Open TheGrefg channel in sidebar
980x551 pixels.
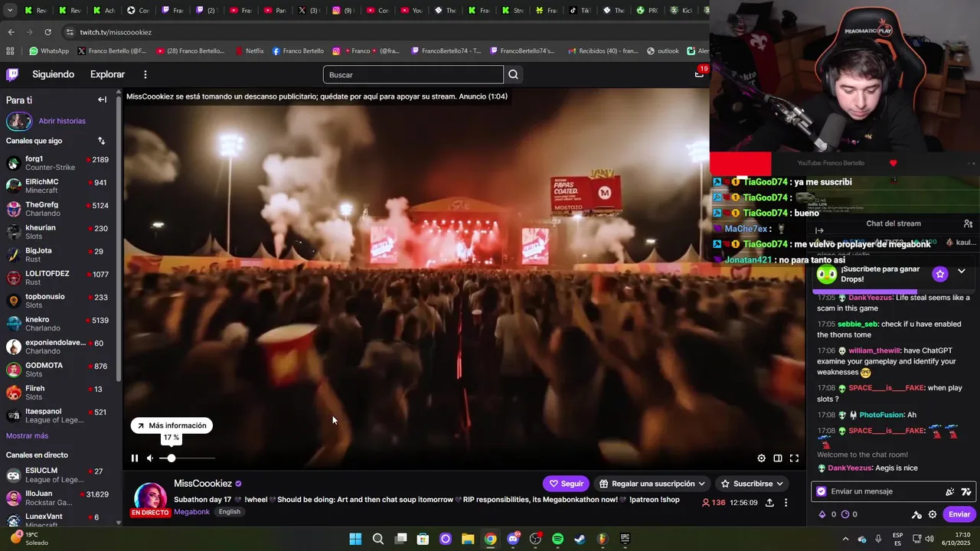pyautogui.click(x=58, y=209)
